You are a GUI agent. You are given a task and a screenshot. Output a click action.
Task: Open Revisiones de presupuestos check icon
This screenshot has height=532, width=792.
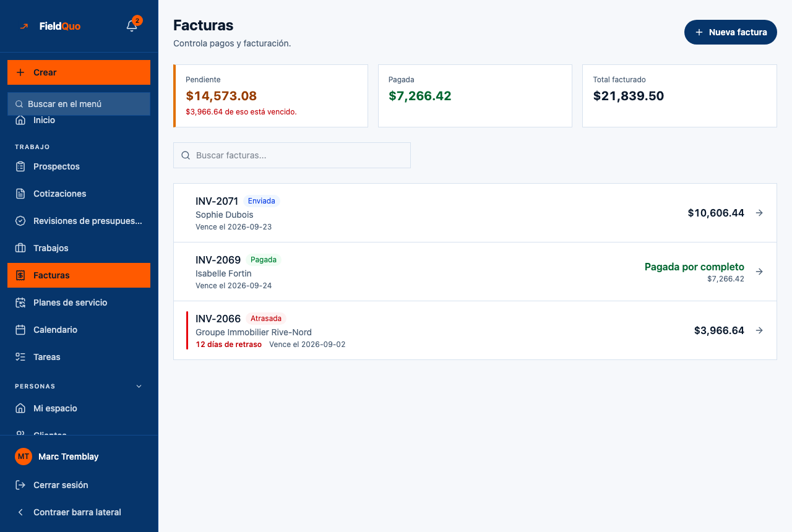[x=20, y=221]
